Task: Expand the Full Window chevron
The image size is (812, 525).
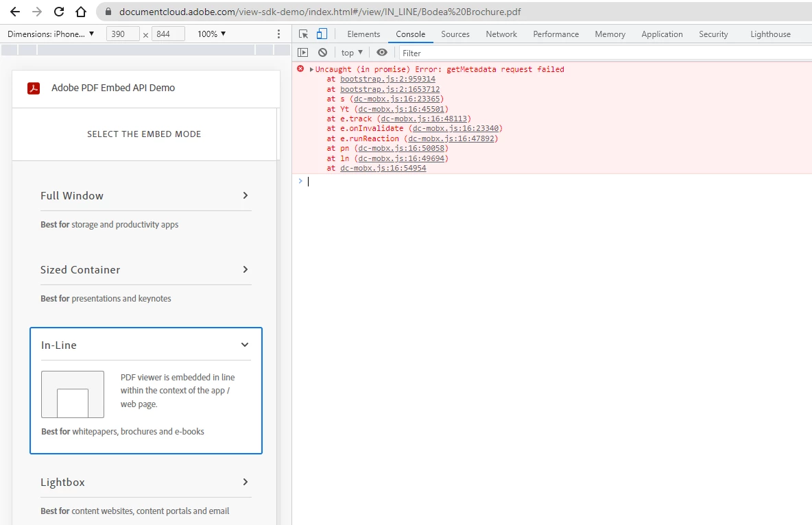Action: coord(246,195)
